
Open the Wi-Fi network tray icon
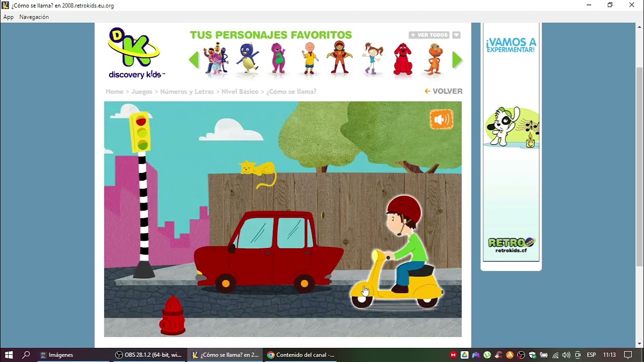click(555, 355)
